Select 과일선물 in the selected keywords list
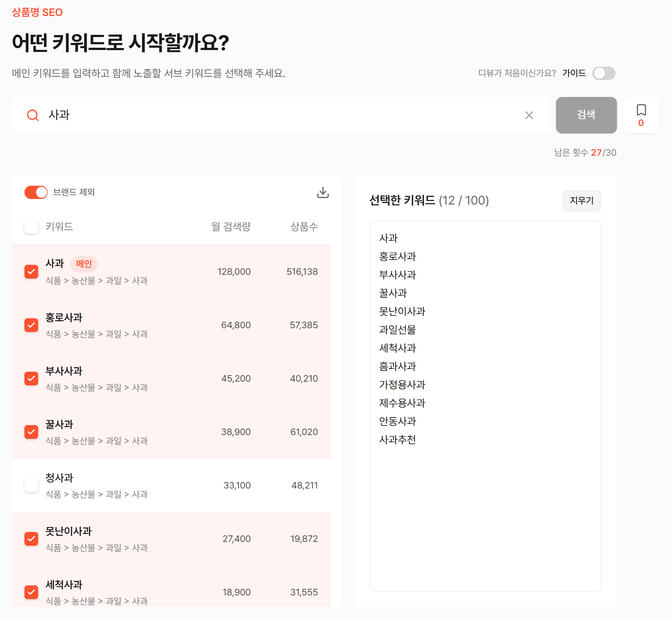This screenshot has height=619, width=672. (x=397, y=330)
